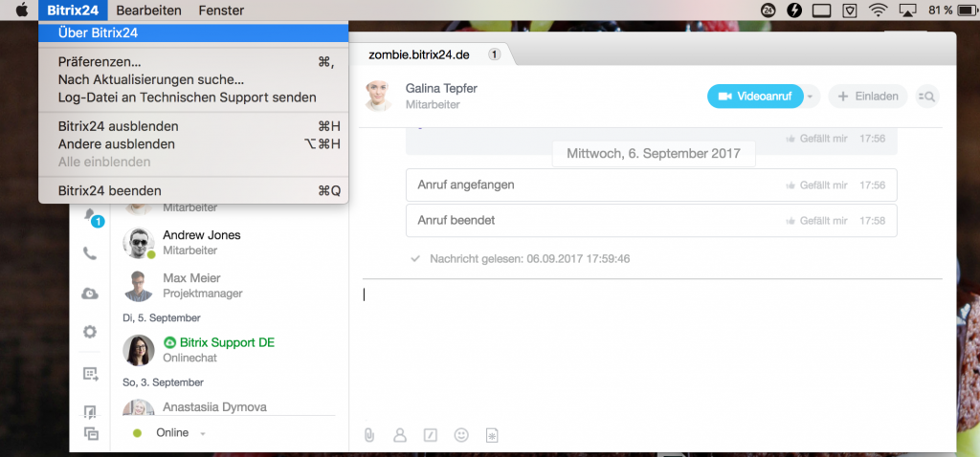The image size is (980, 457).
Task: Click the attach file paperclip icon
Action: coord(369,435)
